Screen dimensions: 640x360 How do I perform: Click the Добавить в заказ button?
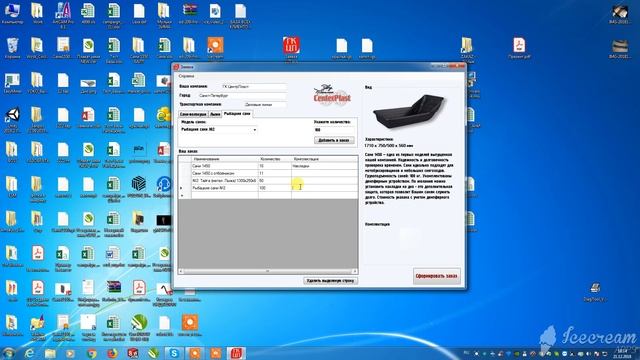[x=334, y=140]
